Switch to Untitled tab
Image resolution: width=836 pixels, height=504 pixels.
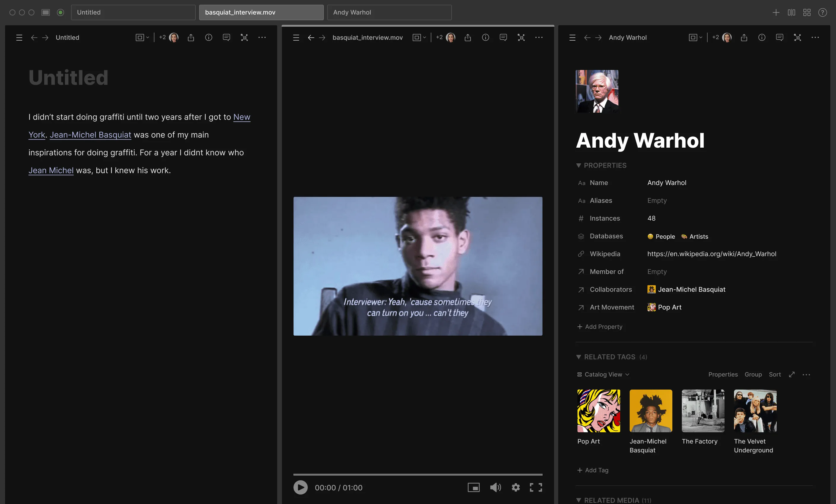click(133, 12)
